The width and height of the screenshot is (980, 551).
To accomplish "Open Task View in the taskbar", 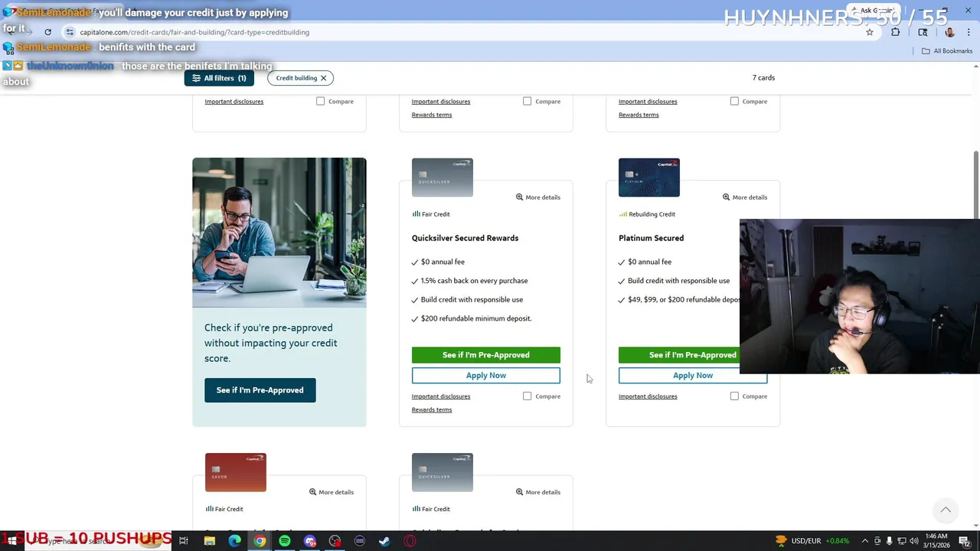I will (x=184, y=541).
